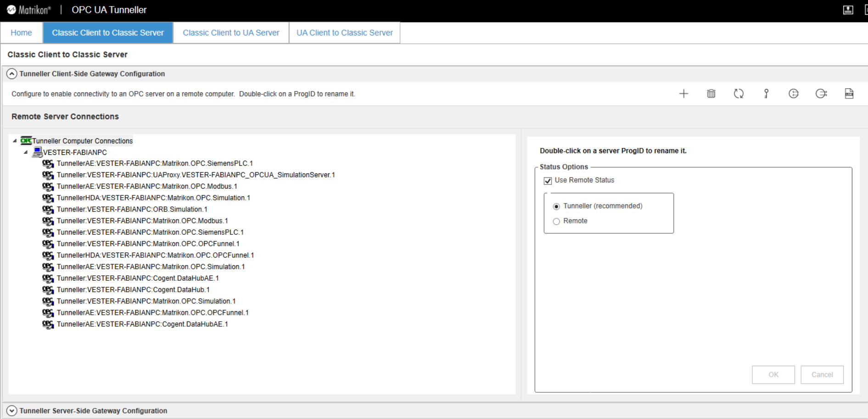Select TunnellerHDA Matrikon.OPC.OPCFunnel.1 entry
The width and height of the screenshot is (868, 419).
pyautogui.click(x=155, y=255)
